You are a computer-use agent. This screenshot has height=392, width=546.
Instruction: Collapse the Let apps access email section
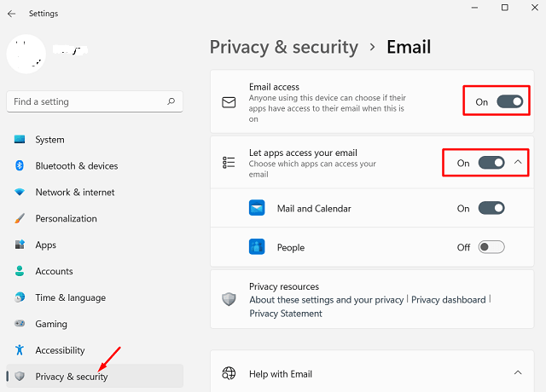(518, 163)
